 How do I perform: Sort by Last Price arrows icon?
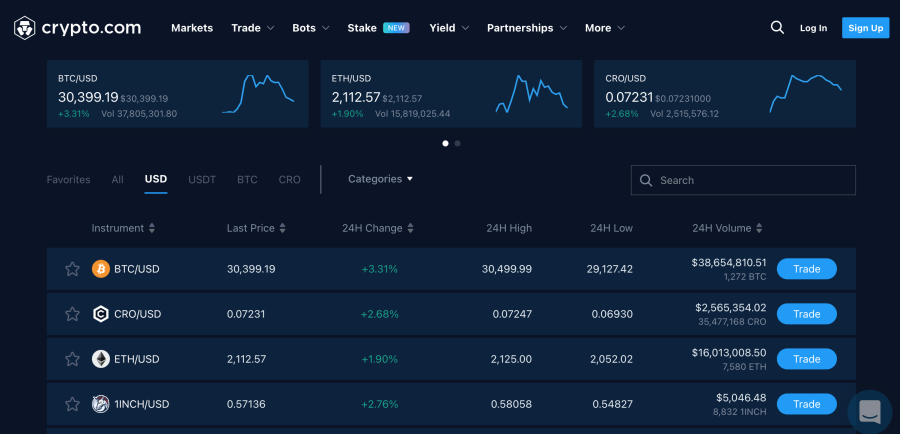point(282,228)
